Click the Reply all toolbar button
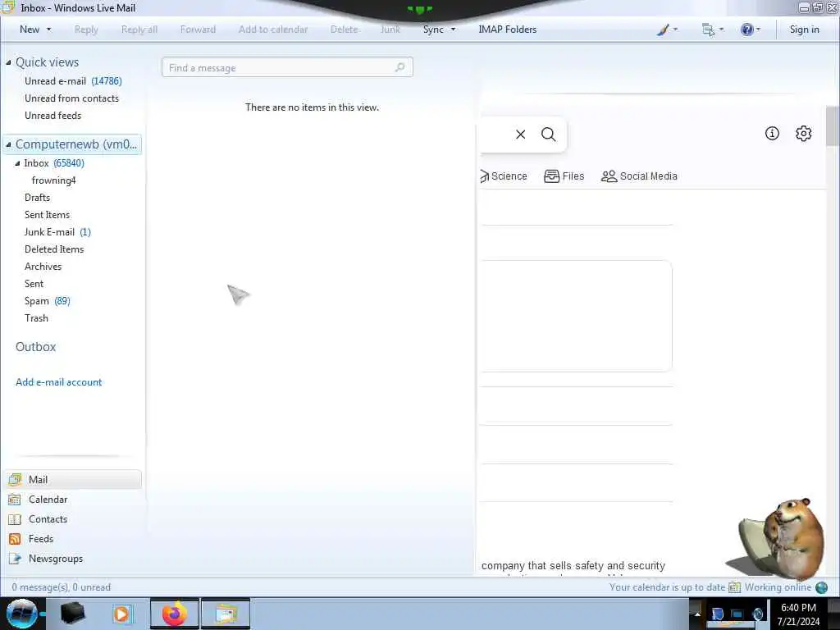 coord(139,30)
